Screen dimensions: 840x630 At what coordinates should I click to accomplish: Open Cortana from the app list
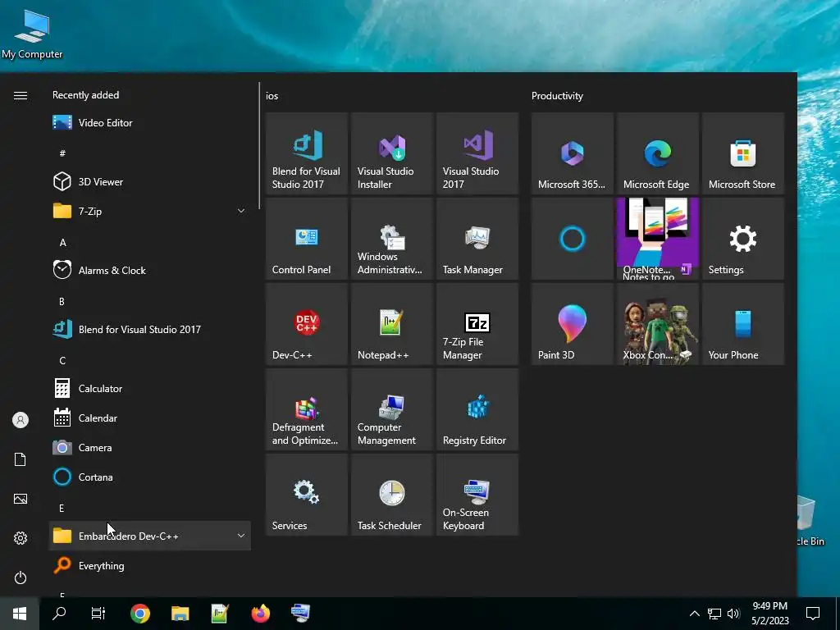(150, 477)
